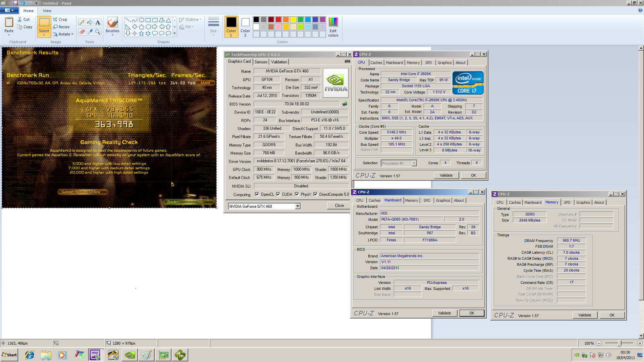The height and width of the screenshot is (362, 644).
Task: Select the Magnifier tool
Action: [x=97, y=31]
